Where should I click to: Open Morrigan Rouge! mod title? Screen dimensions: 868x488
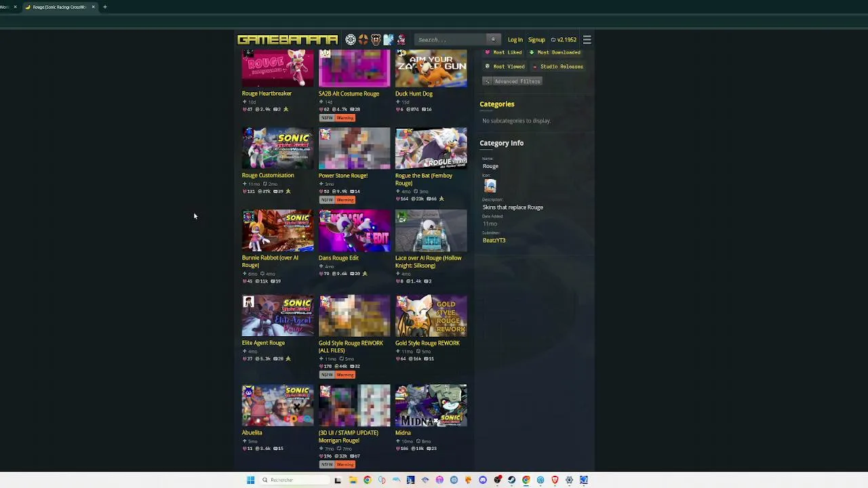(x=349, y=436)
